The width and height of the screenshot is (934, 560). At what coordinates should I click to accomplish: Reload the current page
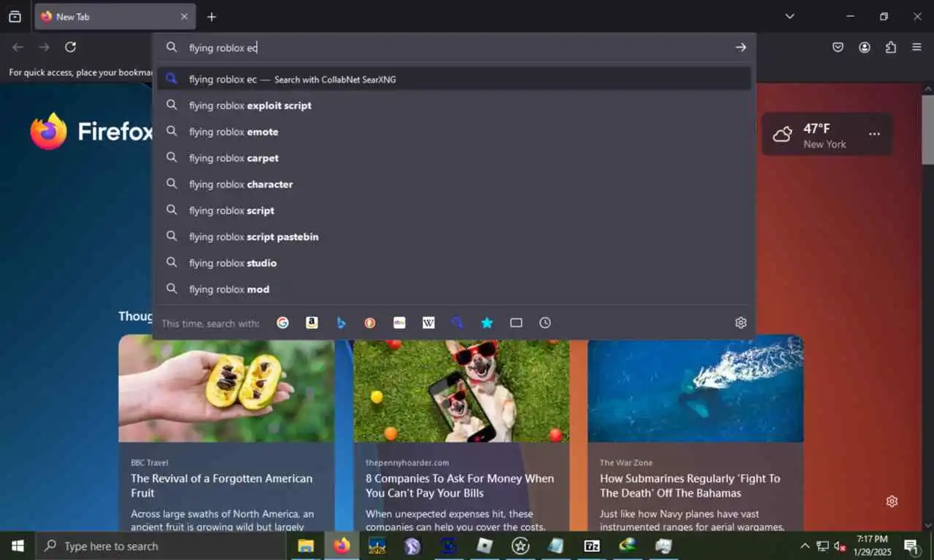[x=70, y=47]
